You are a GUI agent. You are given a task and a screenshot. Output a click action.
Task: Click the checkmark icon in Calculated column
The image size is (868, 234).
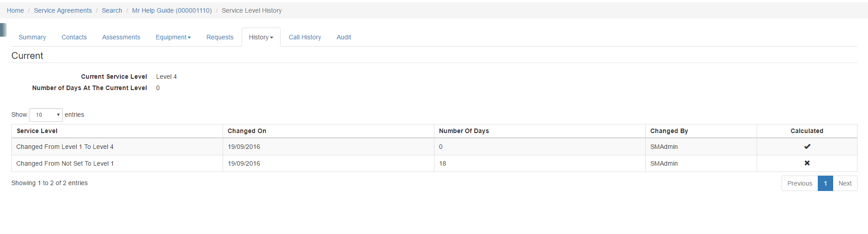click(807, 147)
